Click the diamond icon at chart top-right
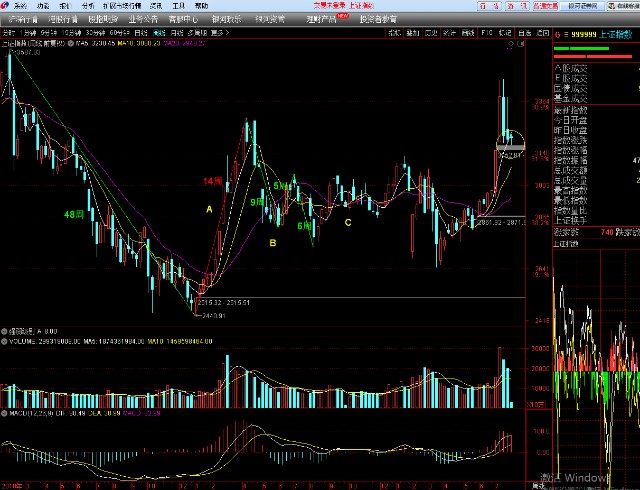Image resolution: width=640 pixels, height=490 pixels. coord(511,43)
